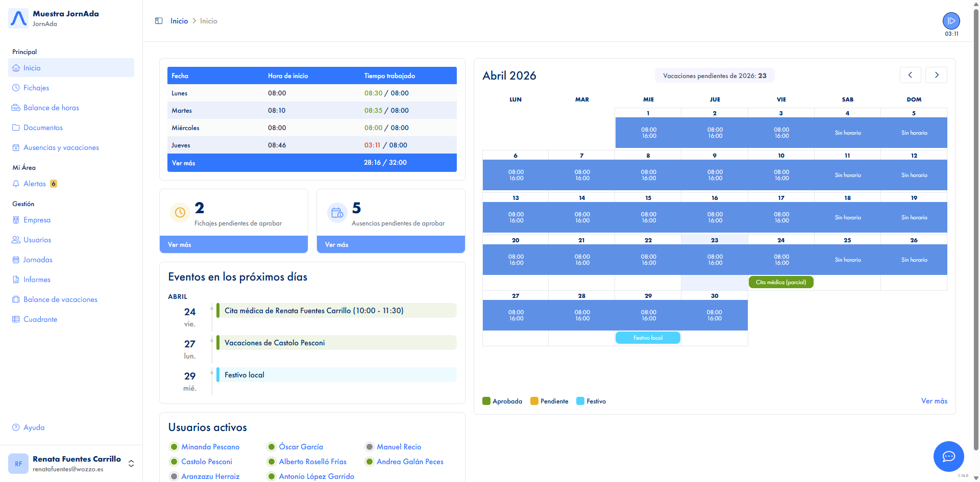This screenshot has height=482, width=980.
Task: Open Documentos using the folder icon
Action: 16,127
